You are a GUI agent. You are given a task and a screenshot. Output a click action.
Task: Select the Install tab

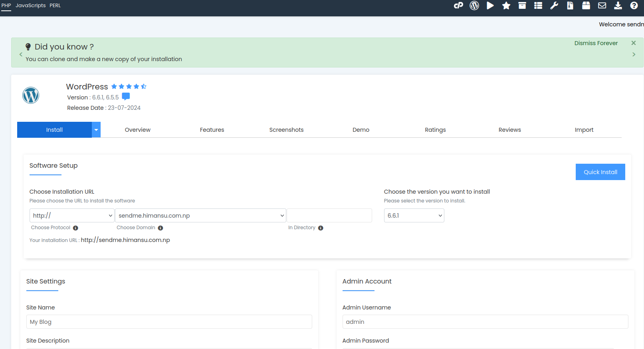(54, 130)
